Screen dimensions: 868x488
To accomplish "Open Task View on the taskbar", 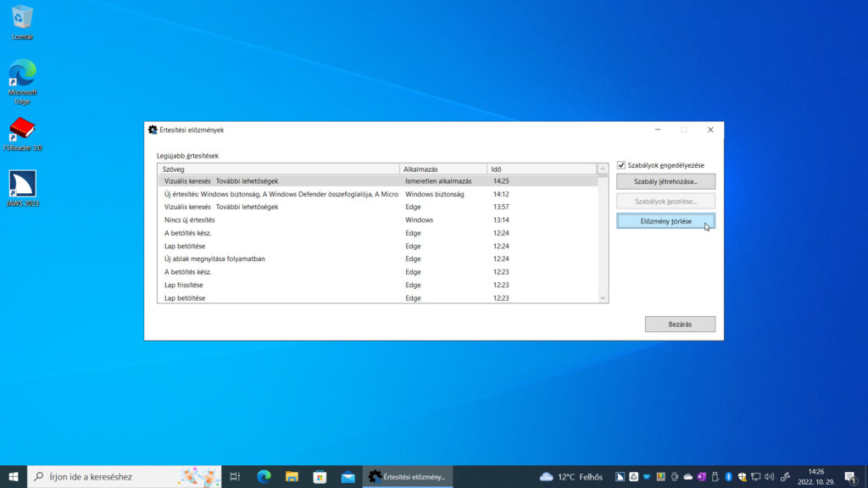I will click(x=235, y=476).
